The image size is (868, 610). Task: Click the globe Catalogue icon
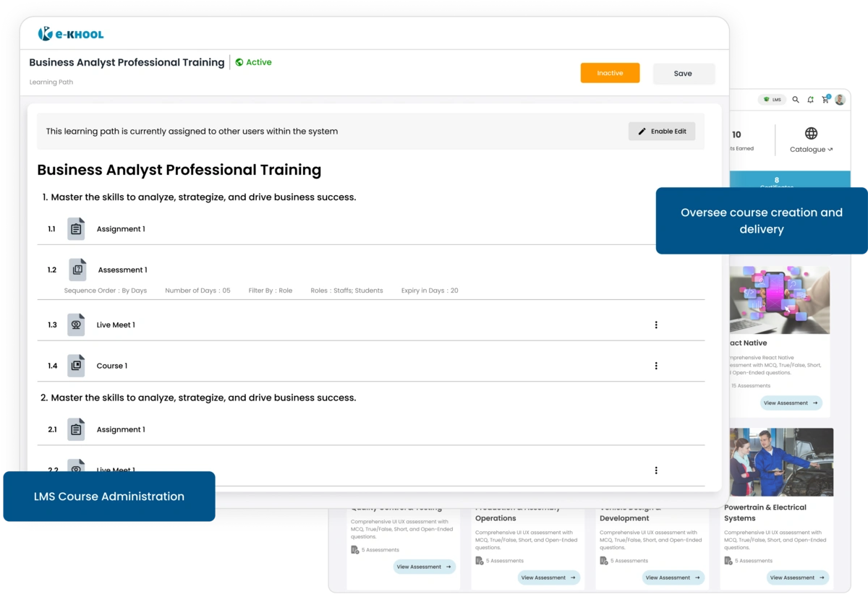(x=811, y=133)
